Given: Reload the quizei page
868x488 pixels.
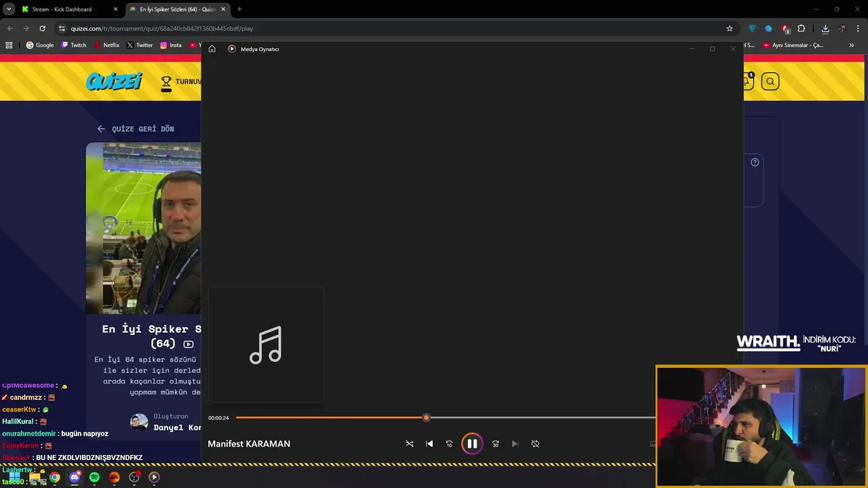Looking at the screenshot, I should (42, 28).
